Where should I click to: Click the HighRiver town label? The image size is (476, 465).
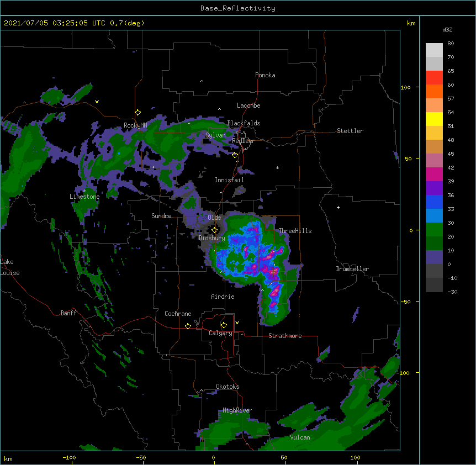237,410
